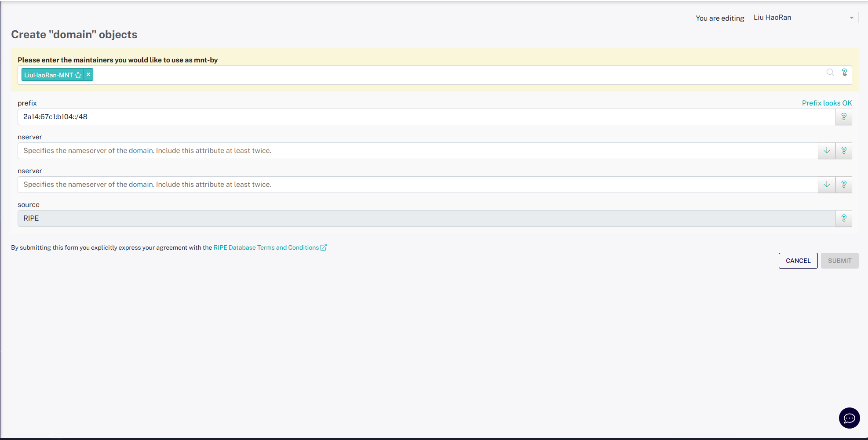
Task: Click the LiuHaoRan-MNT tag label
Action: [48, 75]
